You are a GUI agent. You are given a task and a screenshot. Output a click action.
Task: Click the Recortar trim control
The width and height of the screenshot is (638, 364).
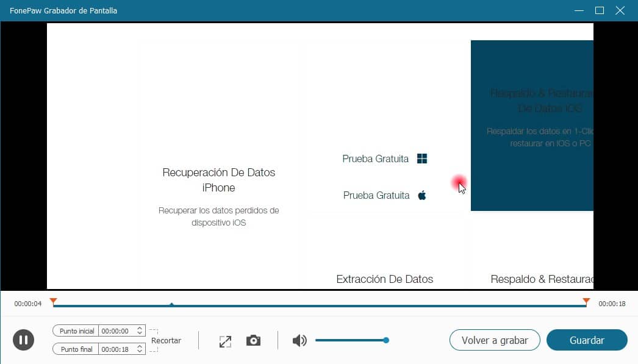[x=166, y=340]
